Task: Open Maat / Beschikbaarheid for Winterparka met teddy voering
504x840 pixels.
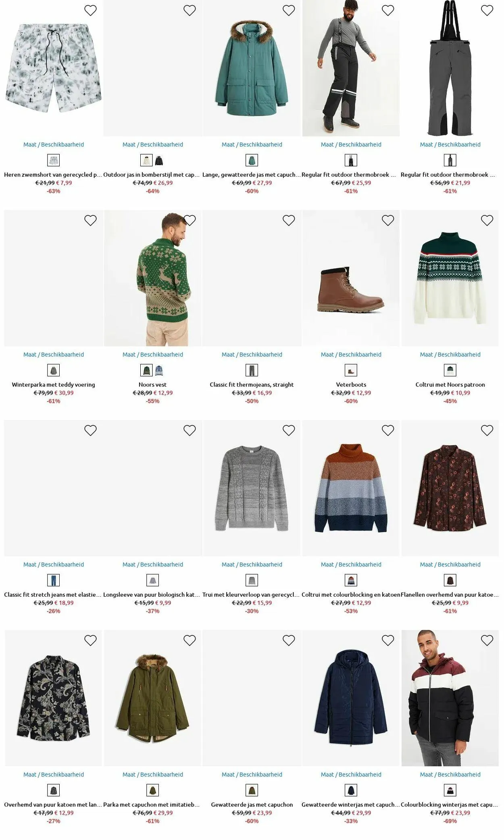Action: tap(54, 355)
